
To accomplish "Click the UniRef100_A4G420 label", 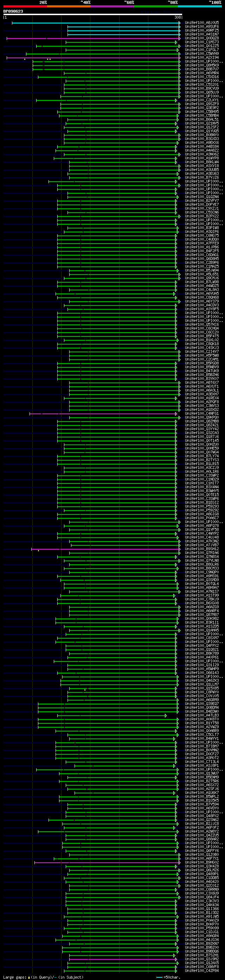I will (x=202, y=882).
